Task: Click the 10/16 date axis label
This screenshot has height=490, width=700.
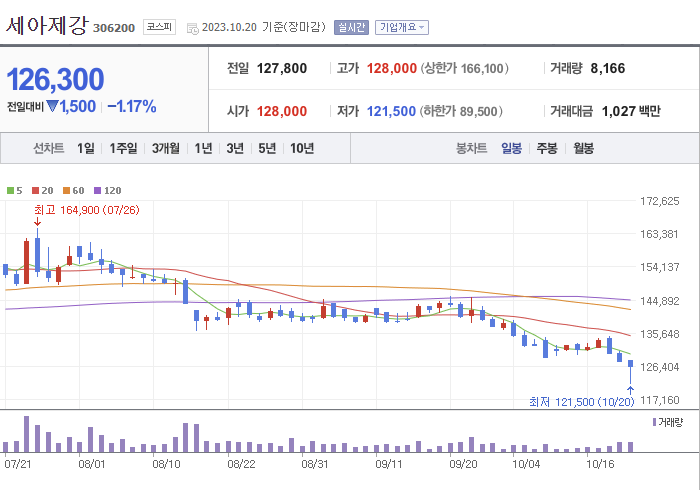Action: click(x=600, y=464)
